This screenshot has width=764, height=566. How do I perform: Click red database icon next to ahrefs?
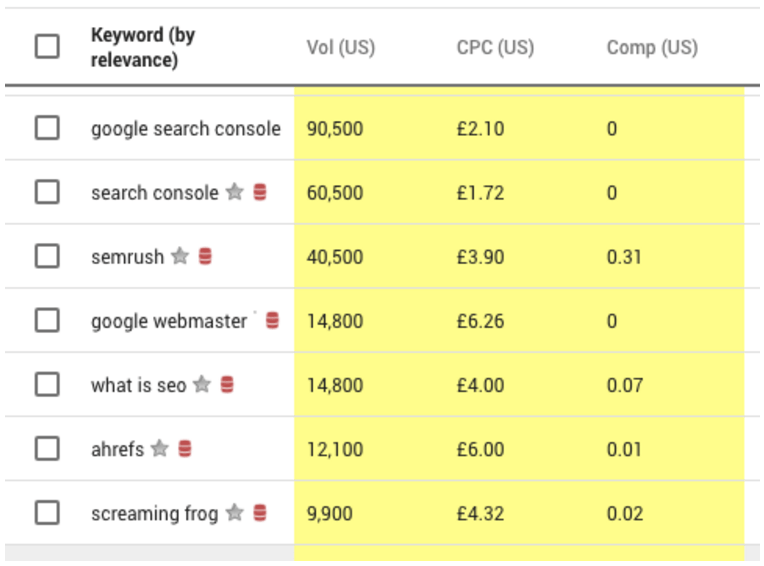click(185, 449)
